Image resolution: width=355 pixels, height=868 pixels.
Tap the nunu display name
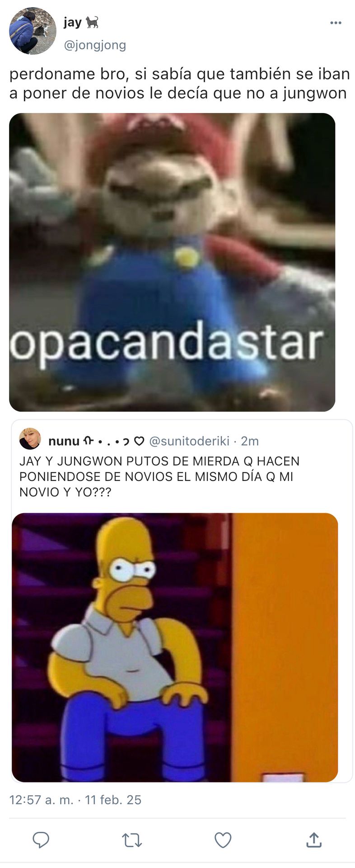64,441
